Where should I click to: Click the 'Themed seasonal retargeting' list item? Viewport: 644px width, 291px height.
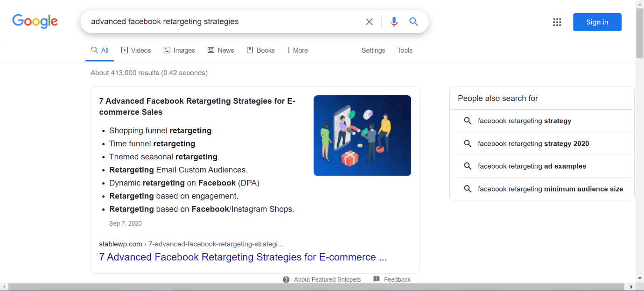click(164, 157)
